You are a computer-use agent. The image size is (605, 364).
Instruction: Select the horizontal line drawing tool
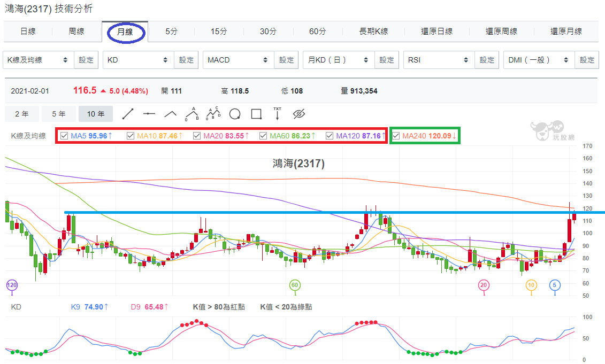149,114
